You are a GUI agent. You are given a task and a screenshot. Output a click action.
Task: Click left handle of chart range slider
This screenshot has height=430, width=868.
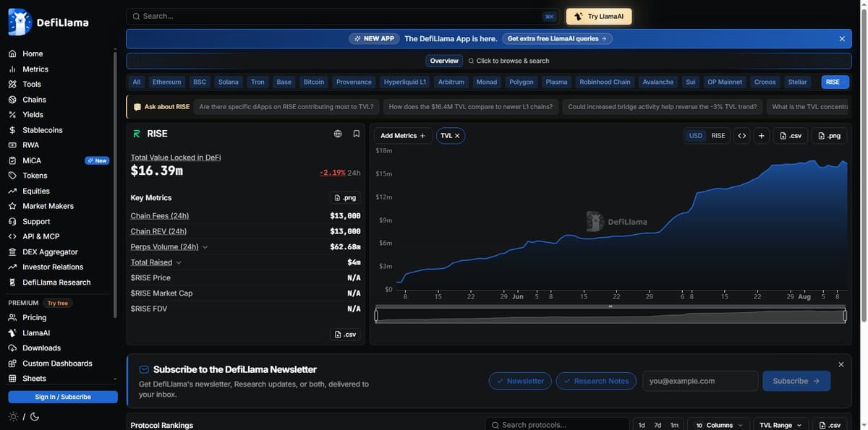[376, 316]
